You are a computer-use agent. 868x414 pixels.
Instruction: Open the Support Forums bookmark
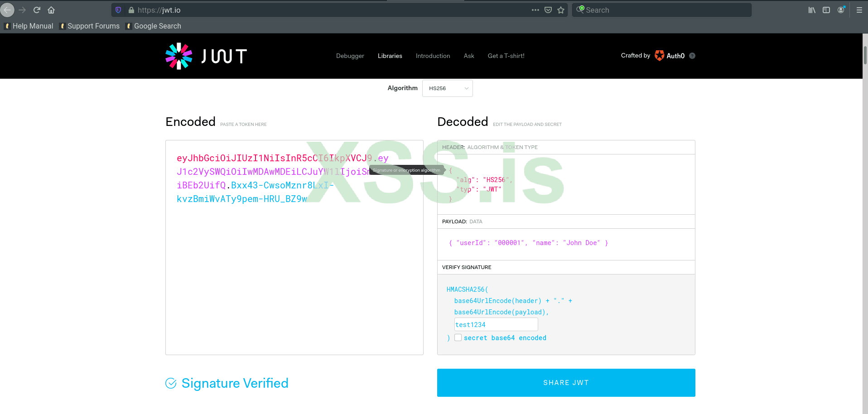89,26
